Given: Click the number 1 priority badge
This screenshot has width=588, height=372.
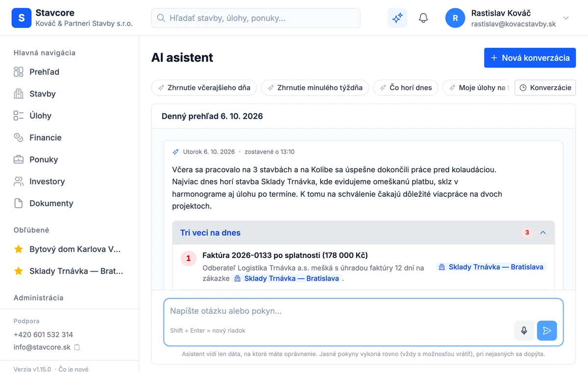Looking at the screenshot, I should coord(188,258).
